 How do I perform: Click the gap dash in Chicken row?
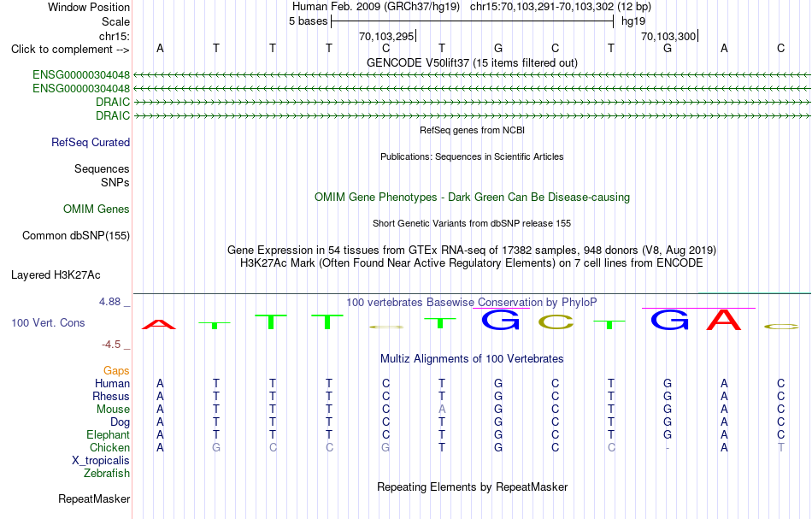pos(668,447)
